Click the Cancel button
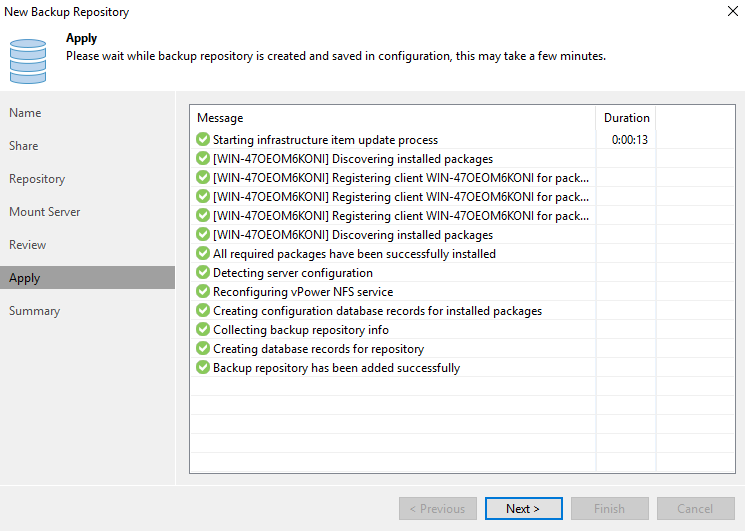The width and height of the screenshot is (745, 531). 696,509
